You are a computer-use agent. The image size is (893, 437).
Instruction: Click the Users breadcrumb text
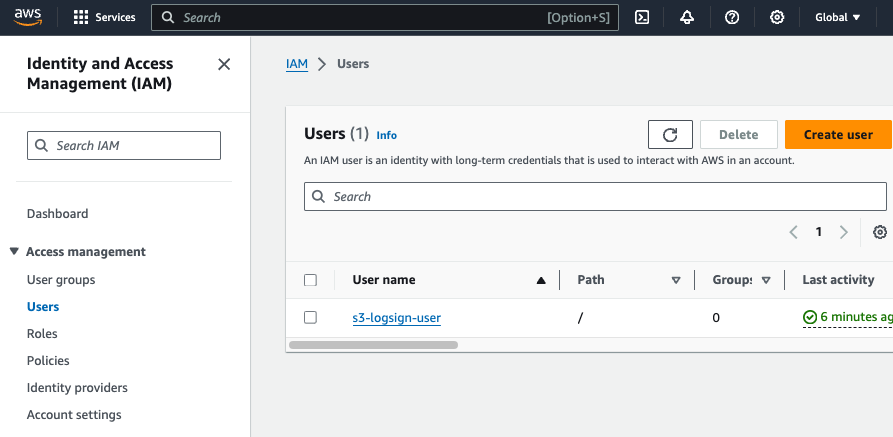click(x=353, y=64)
